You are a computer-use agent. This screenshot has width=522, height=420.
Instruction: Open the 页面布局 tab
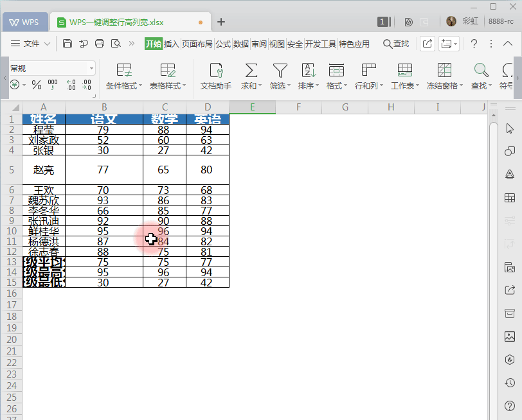(x=197, y=44)
